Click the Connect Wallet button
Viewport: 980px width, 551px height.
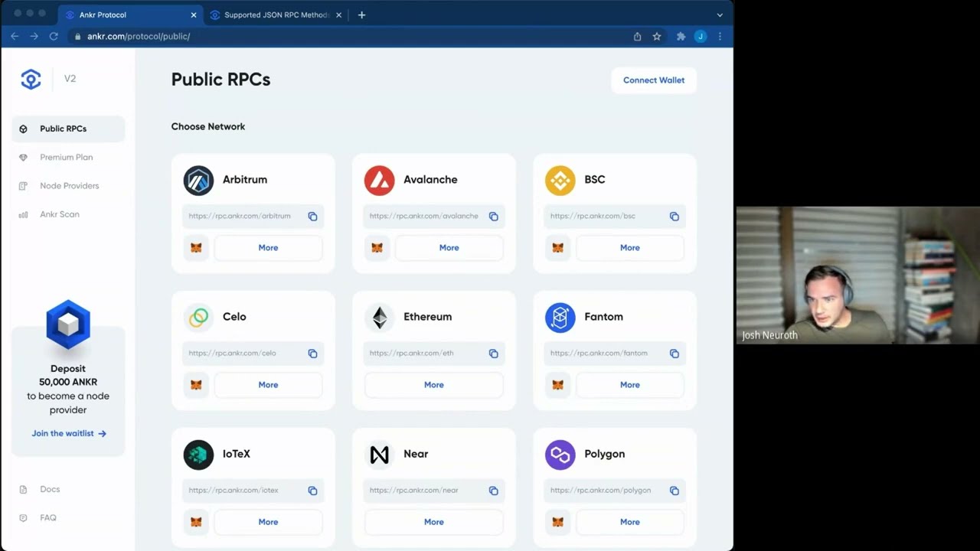[x=654, y=80]
